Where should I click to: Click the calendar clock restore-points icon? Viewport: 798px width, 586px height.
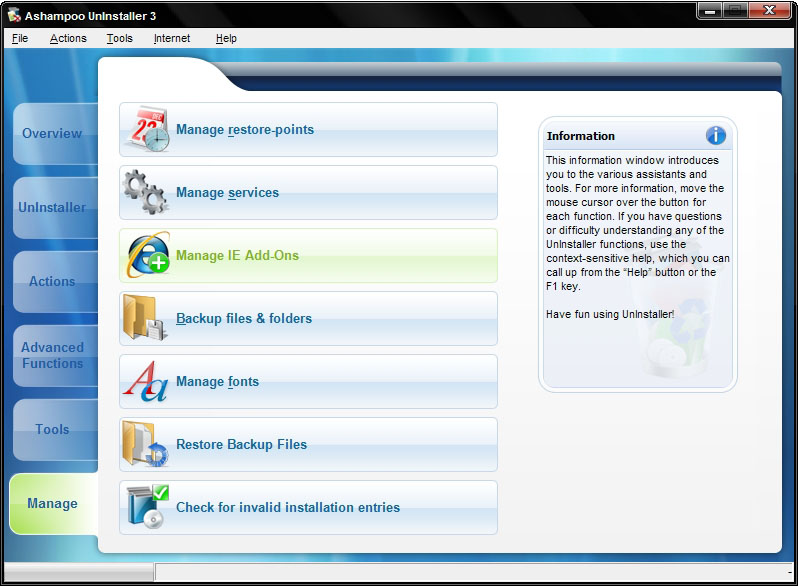(x=148, y=129)
